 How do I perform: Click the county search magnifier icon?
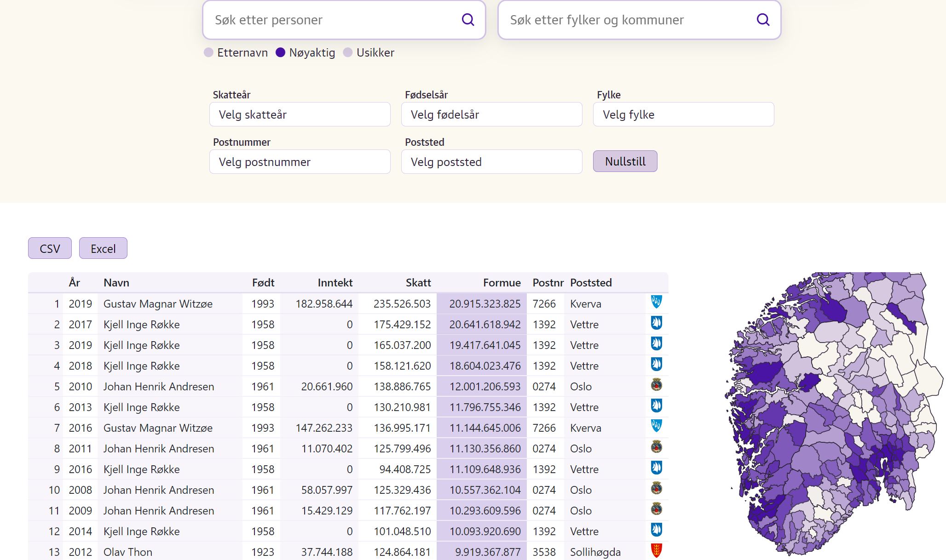762,20
